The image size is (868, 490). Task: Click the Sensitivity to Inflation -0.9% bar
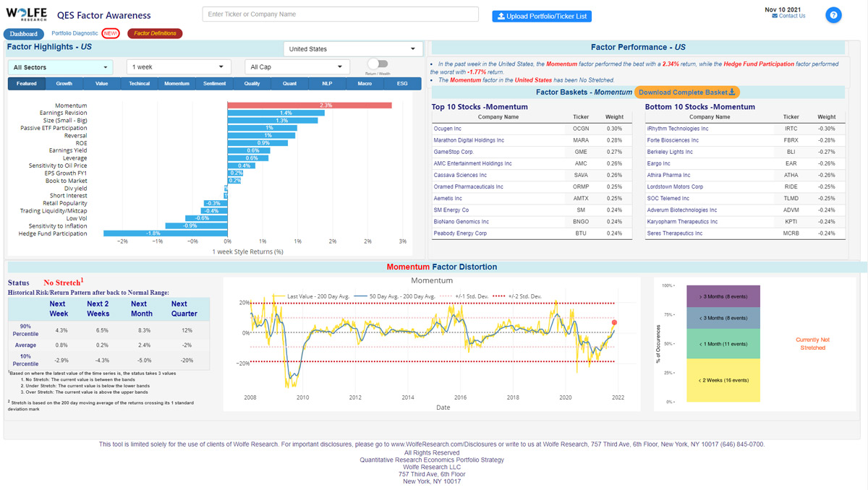197,225
